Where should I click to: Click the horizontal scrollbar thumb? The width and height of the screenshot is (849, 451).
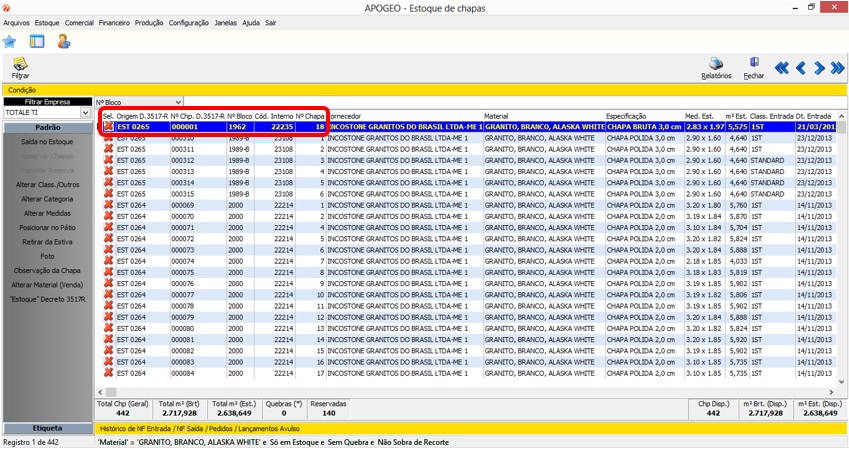[110, 392]
